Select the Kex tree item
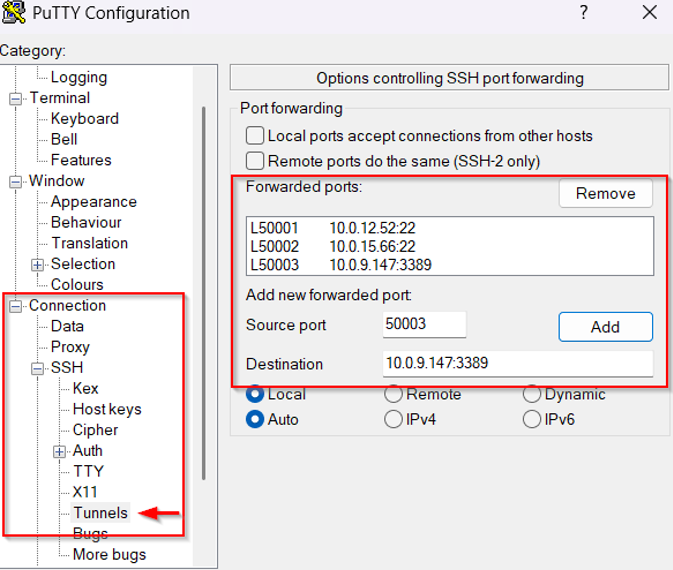Viewport: 673px width, 570px height. (85, 388)
